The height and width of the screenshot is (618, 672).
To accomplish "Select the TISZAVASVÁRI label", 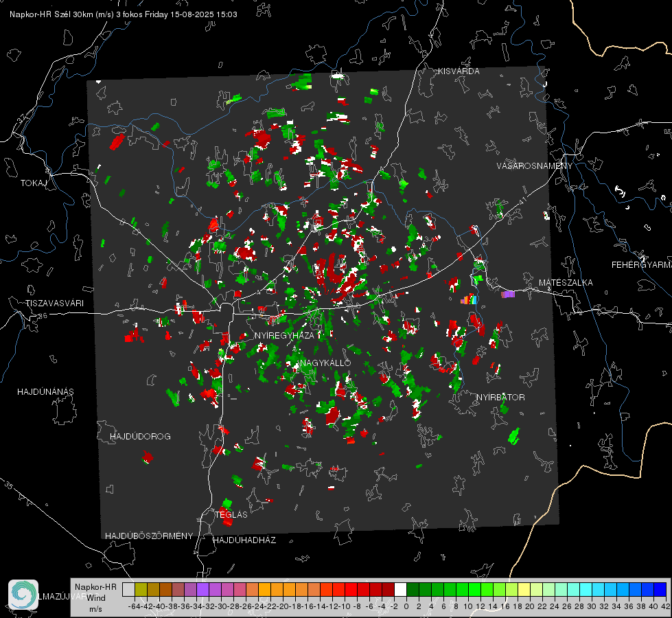I will 55,304.
